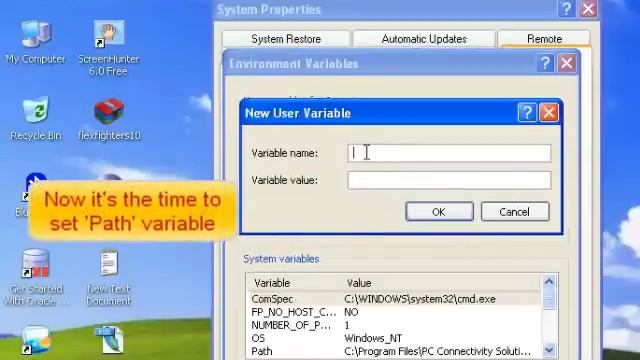Select Path system variable row

click(394, 351)
